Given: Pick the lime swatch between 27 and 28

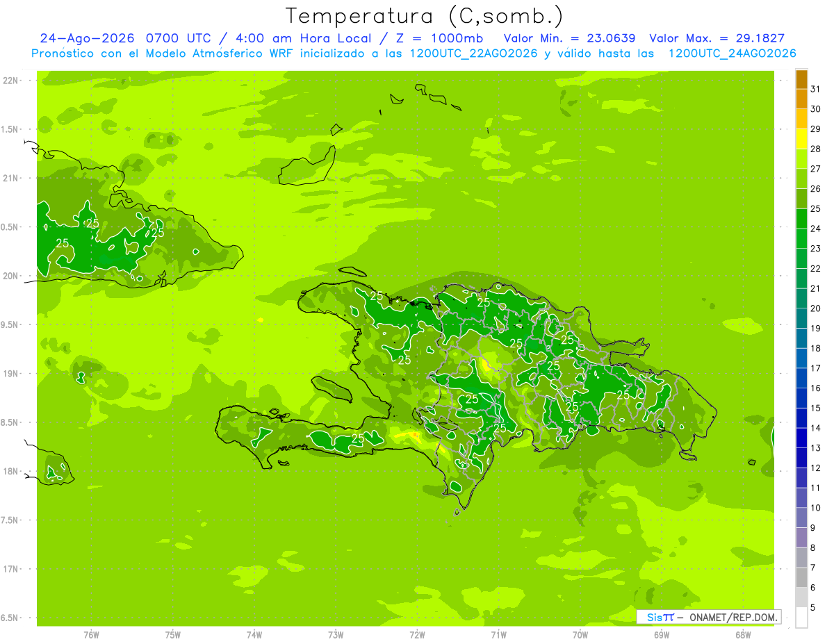Looking at the screenshot, I should tap(802, 159).
